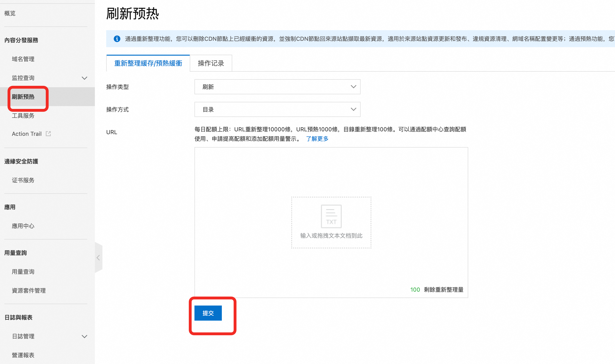
Task: Switch to the 操作记录 tab
Action: (211, 63)
